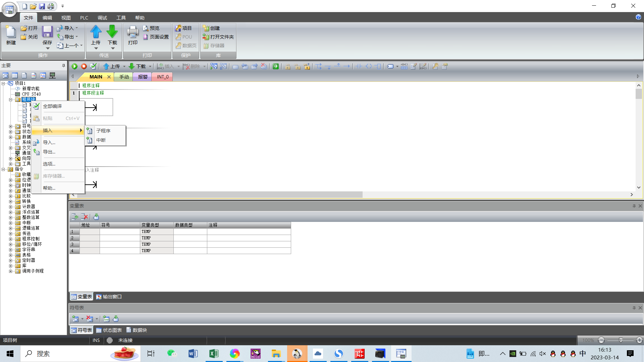Expand the 定时器 instruction folder
This screenshot has height=362, width=644.
(10, 260)
